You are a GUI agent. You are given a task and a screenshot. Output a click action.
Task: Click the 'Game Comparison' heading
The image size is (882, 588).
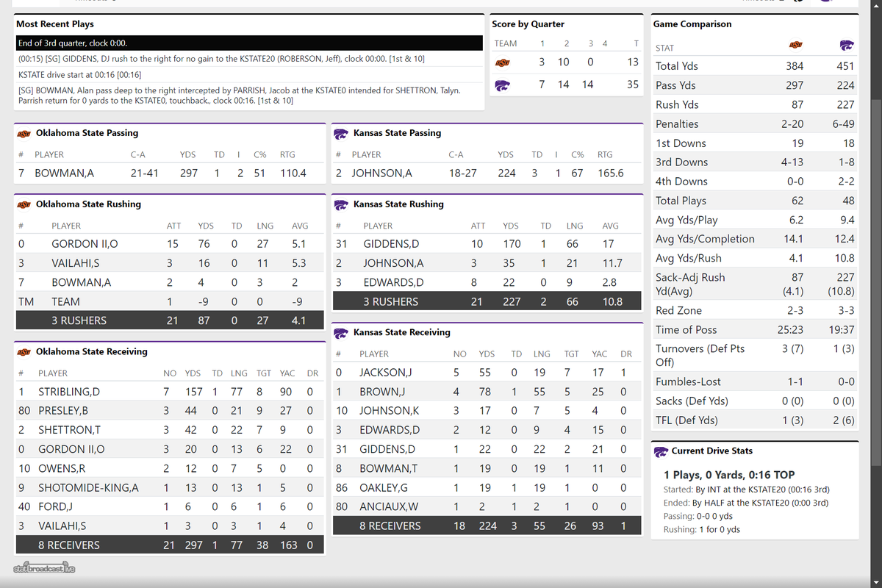coord(692,24)
